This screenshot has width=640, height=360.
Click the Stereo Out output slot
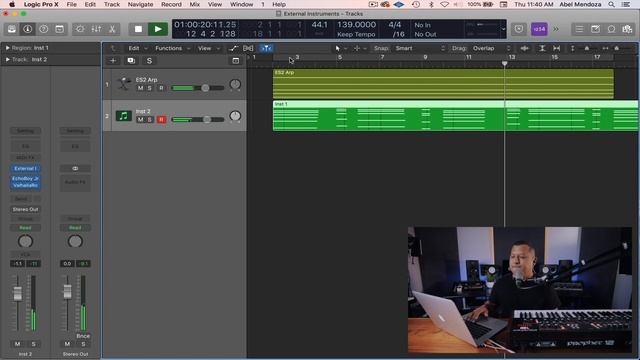coord(25,209)
